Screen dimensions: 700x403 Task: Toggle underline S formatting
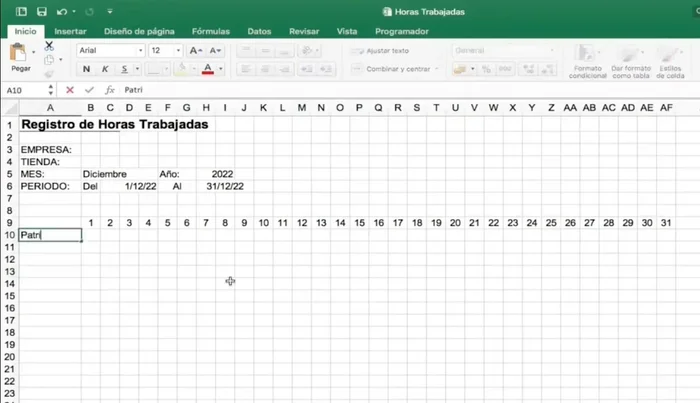[125, 69]
